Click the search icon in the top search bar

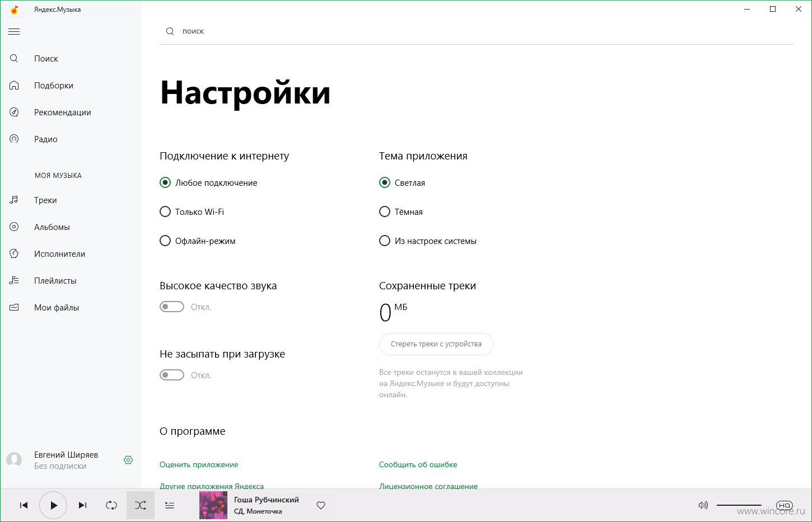coord(170,31)
